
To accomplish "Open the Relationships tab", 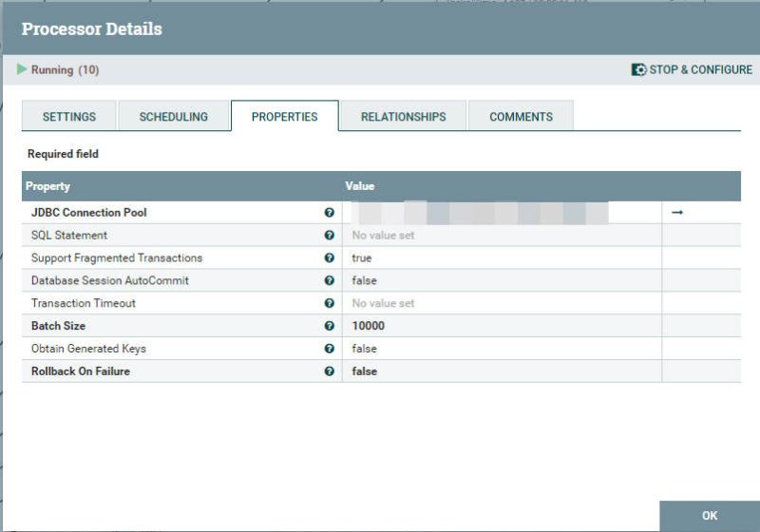I will point(403,116).
